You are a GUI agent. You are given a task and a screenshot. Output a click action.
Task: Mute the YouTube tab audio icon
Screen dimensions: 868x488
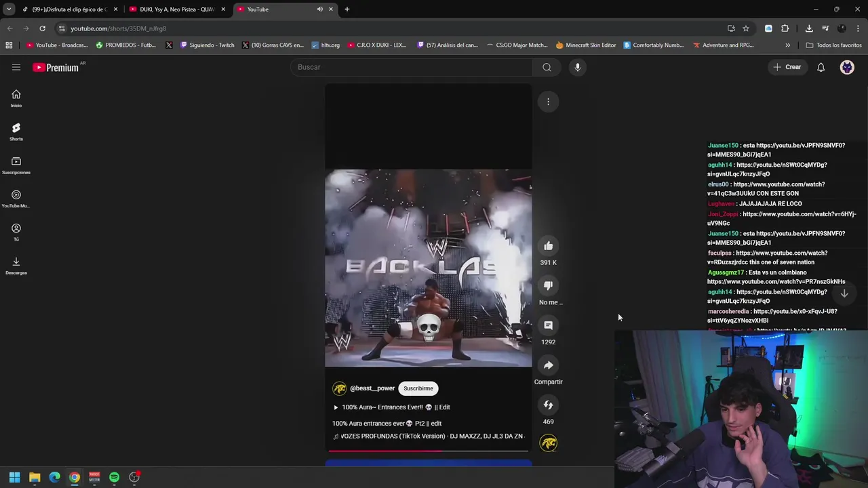click(319, 9)
